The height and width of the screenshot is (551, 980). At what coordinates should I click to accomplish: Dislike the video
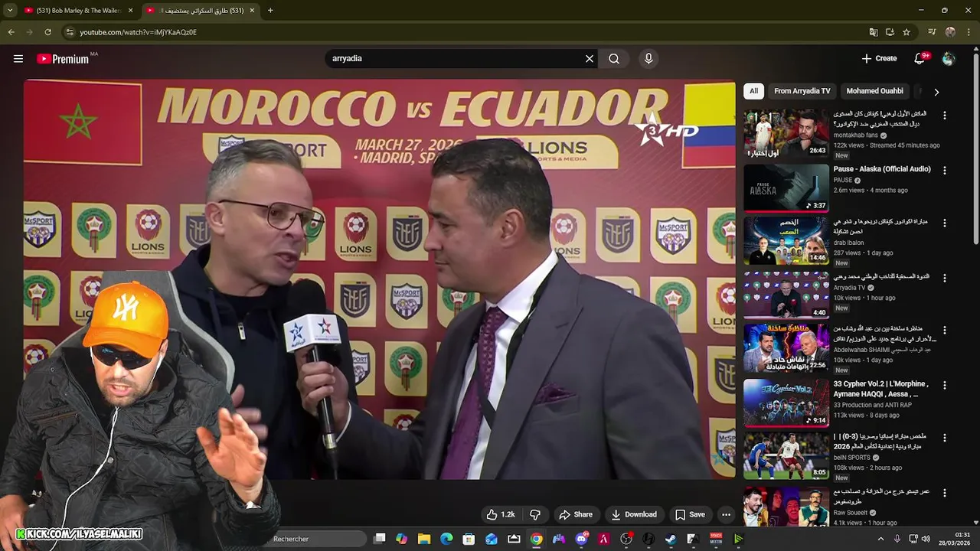[x=535, y=514]
